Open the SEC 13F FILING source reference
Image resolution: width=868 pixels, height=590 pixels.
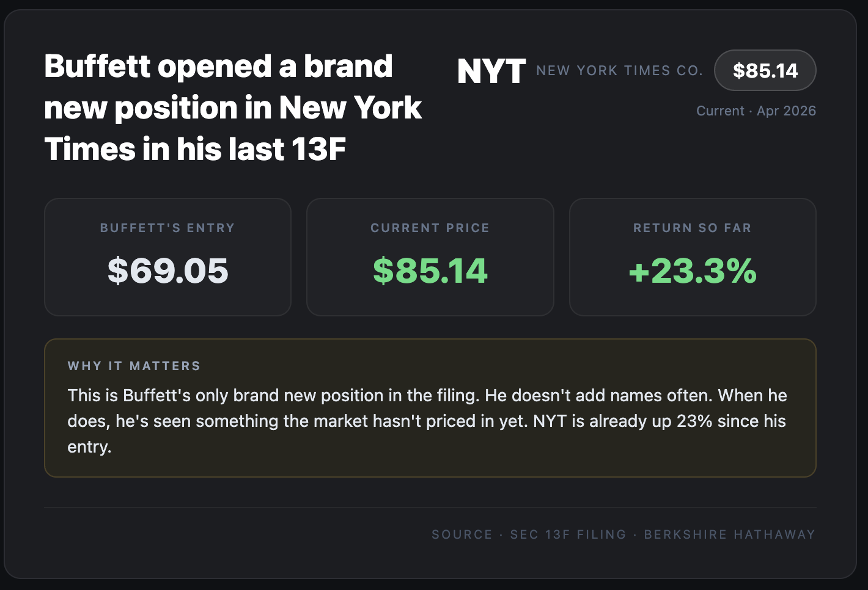(x=568, y=534)
